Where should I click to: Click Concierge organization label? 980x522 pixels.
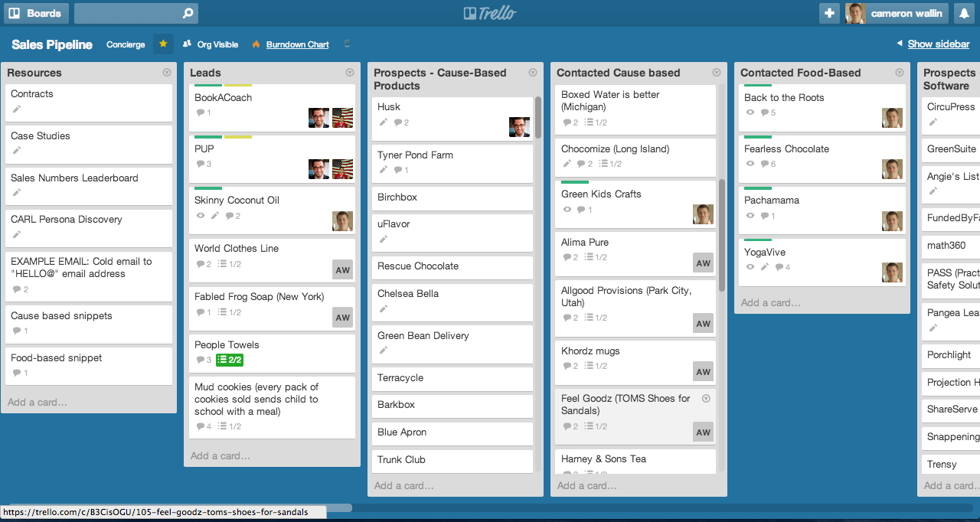click(126, 44)
